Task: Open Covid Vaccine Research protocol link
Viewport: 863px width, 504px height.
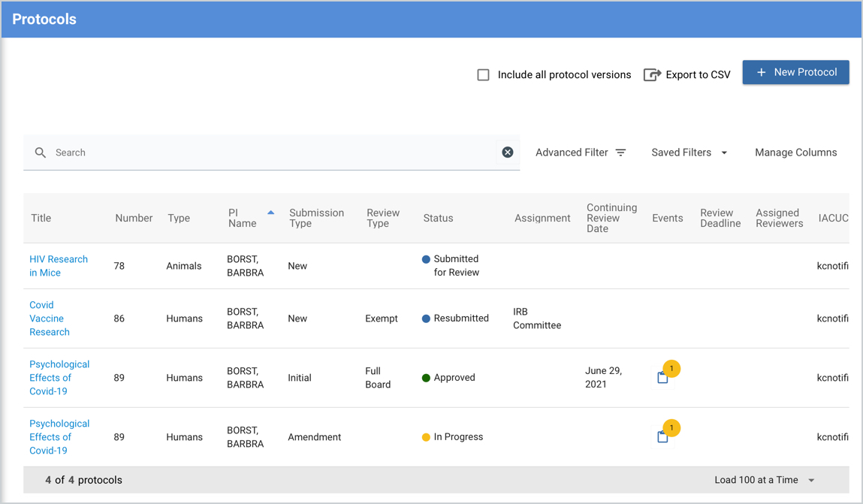Action: pos(49,318)
